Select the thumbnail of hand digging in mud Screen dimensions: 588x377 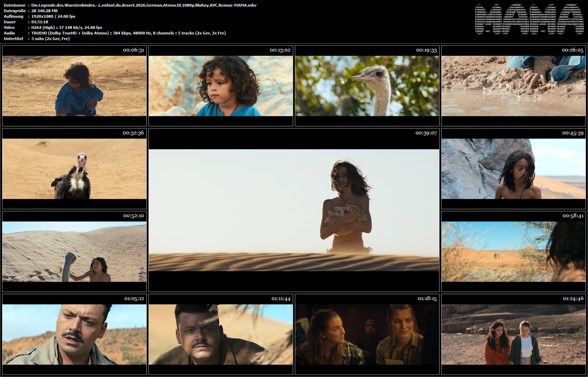[513, 86]
